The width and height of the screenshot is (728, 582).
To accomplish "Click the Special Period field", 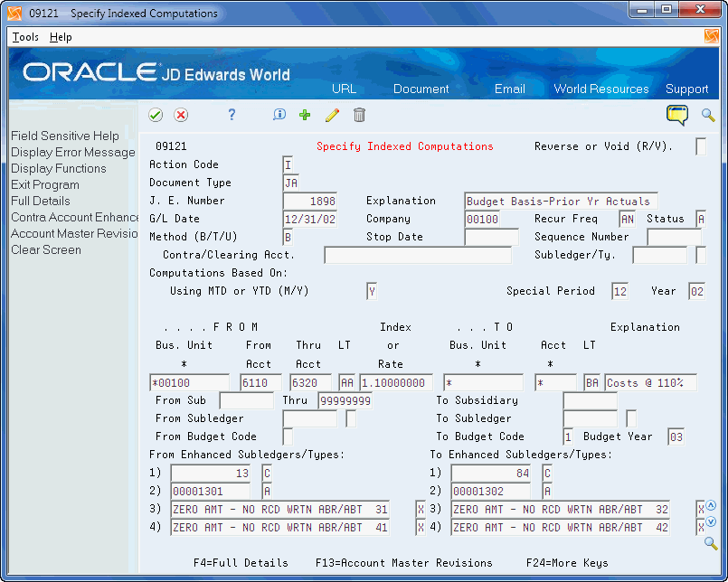I will click(x=619, y=292).
